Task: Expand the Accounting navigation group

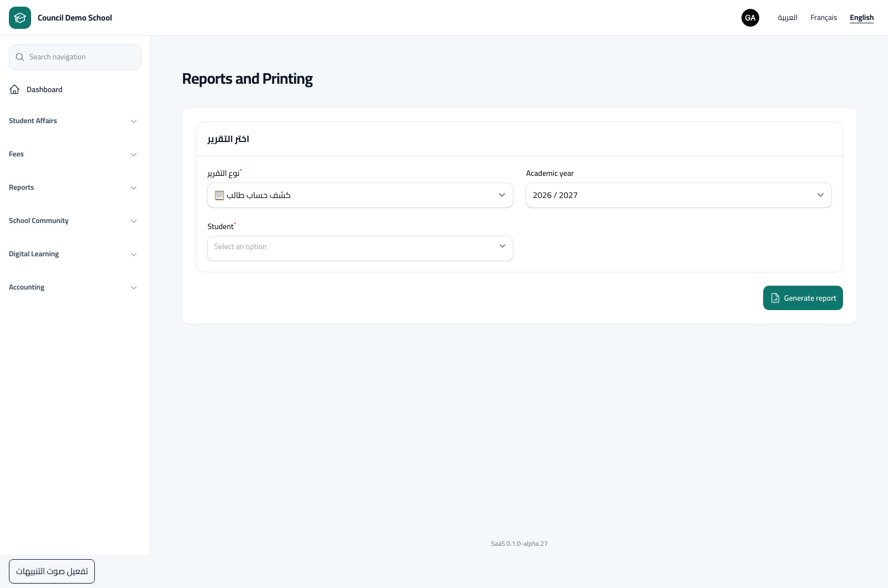Action: point(73,287)
